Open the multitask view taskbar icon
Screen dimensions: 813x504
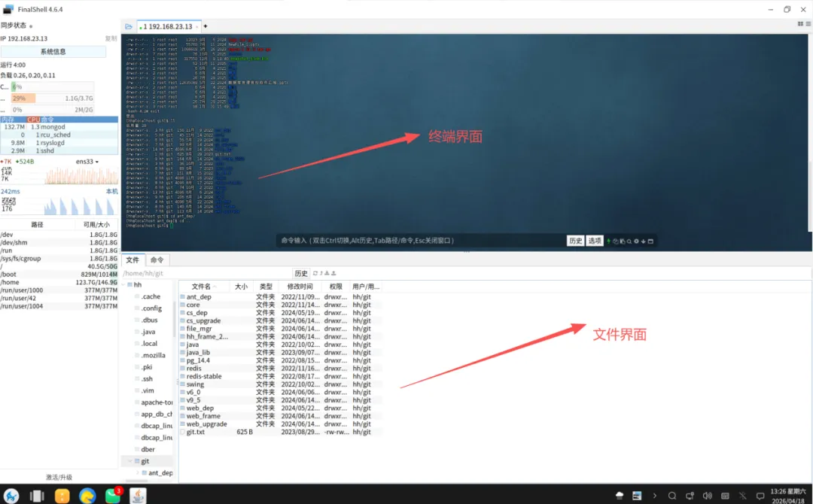37,496
